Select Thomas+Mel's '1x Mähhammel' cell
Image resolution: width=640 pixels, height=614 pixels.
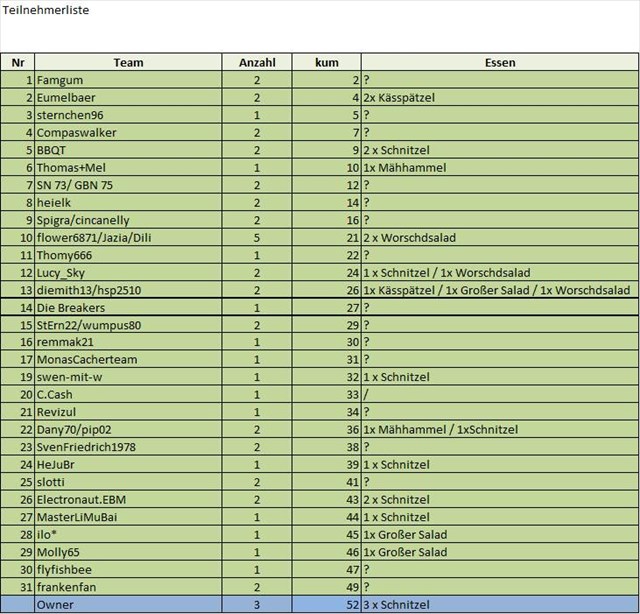tap(500, 168)
